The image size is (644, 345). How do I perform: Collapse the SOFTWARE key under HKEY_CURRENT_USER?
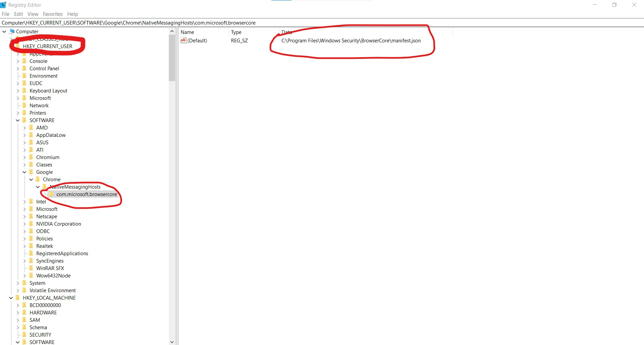[x=18, y=120]
